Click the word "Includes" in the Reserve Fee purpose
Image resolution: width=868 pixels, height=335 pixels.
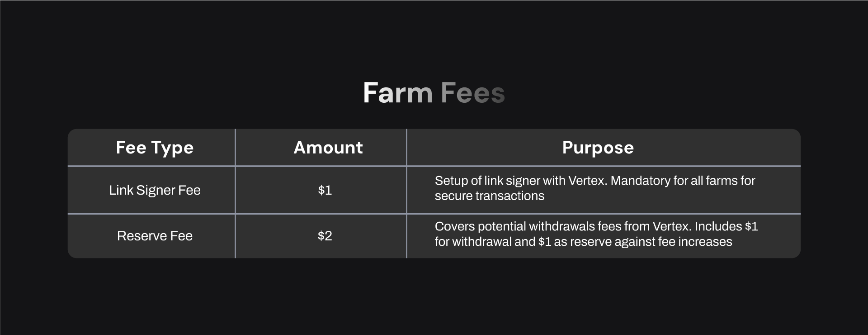point(718,226)
